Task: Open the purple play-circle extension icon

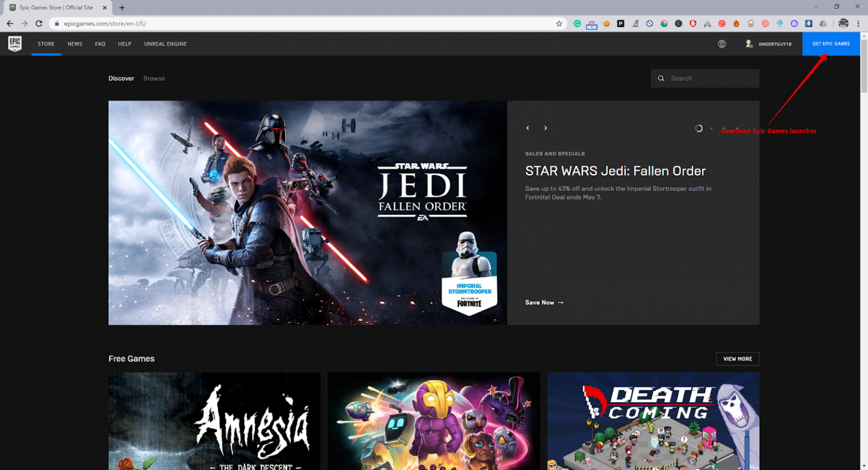Action: [794, 23]
